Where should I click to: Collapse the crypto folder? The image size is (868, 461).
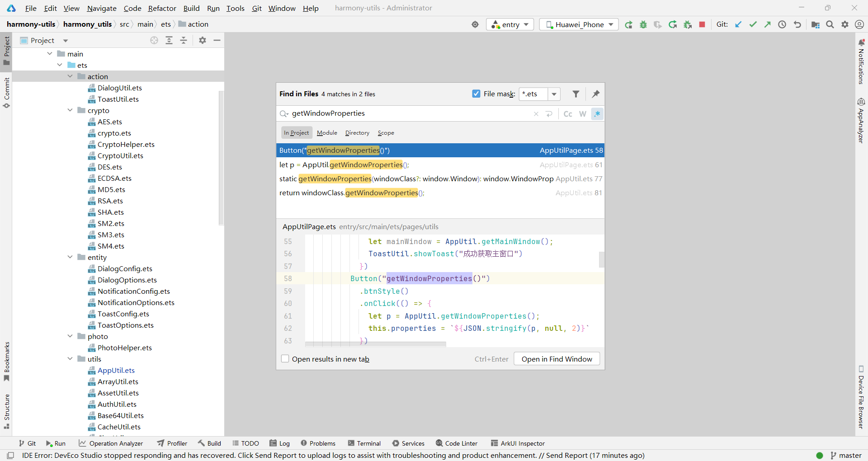70,110
